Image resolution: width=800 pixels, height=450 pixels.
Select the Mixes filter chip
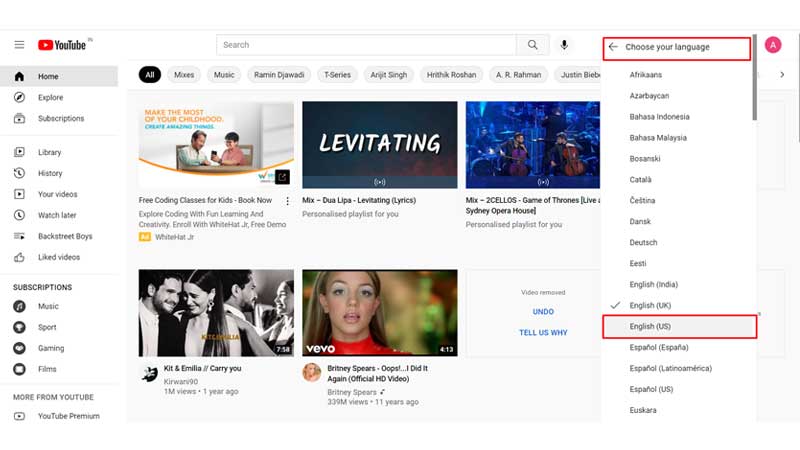[184, 74]
